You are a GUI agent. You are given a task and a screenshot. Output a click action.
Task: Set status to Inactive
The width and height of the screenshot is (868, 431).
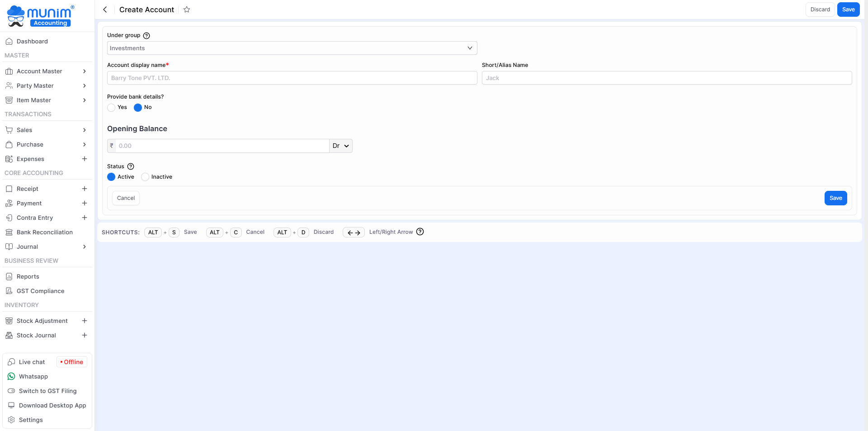(145, 177)
